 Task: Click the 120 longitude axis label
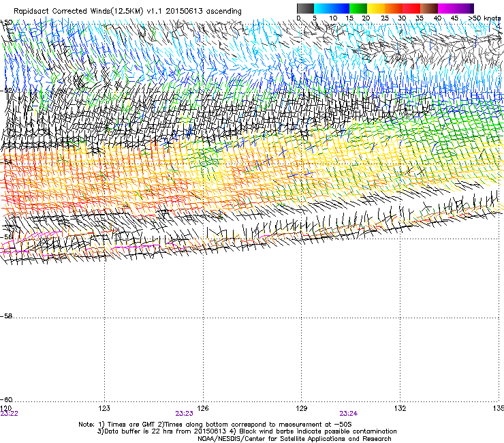(5, 408)
